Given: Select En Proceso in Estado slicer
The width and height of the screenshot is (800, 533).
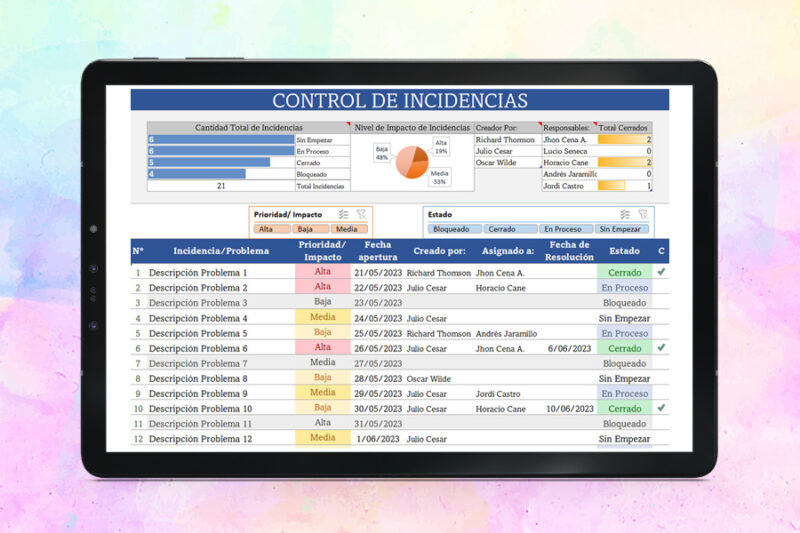Looking at the screenshot, I should pyautogui.click(x=566, y=229).
